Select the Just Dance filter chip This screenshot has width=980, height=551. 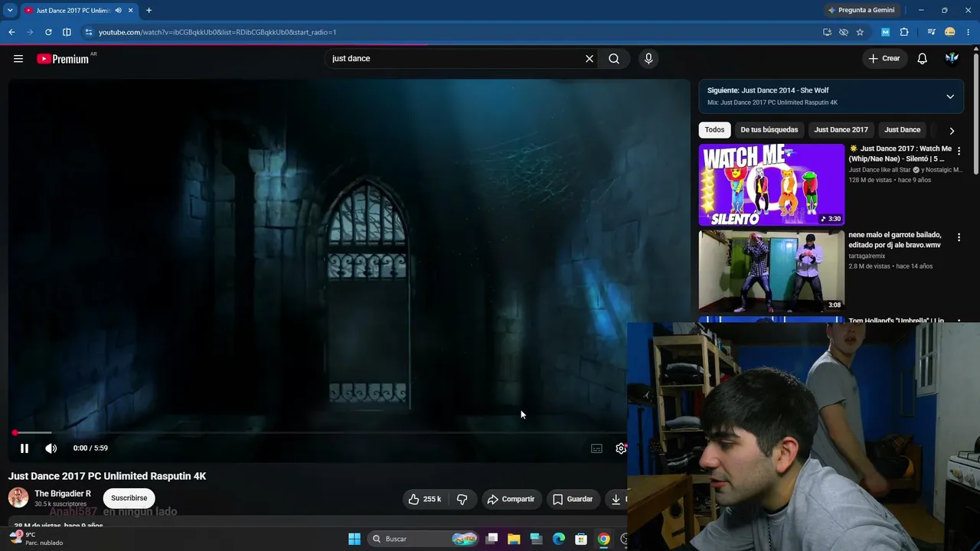tap(902, 130)
